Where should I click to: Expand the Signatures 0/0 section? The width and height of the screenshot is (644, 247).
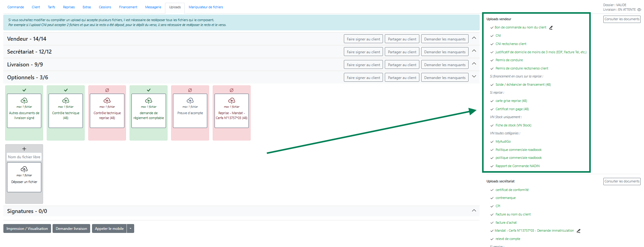click(x=474, y=211)
